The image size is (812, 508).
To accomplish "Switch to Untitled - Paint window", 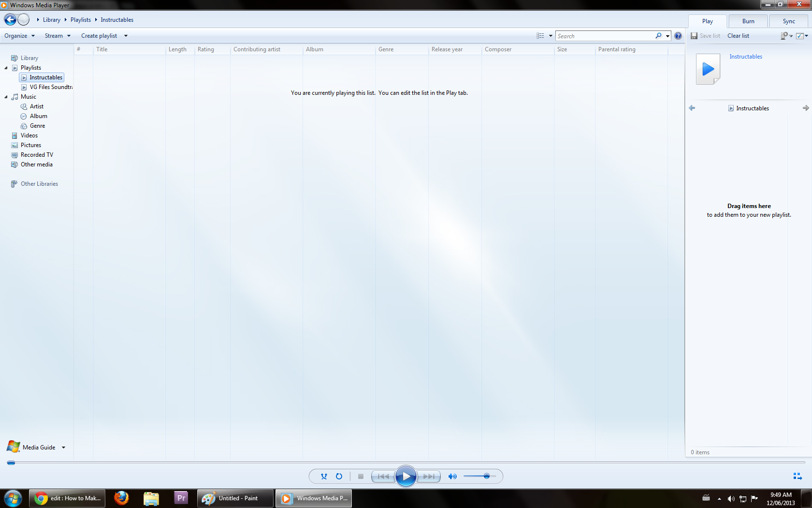I will point(235,498).
